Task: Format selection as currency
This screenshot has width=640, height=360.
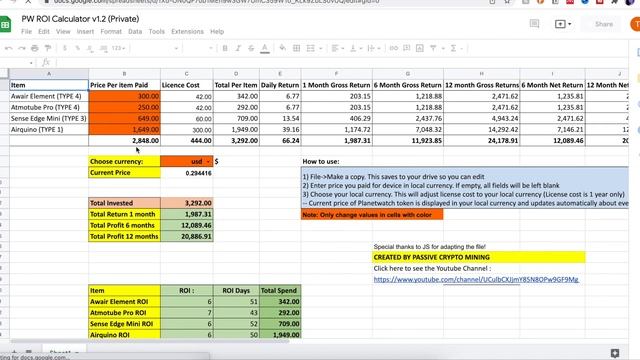Action: 64,48
